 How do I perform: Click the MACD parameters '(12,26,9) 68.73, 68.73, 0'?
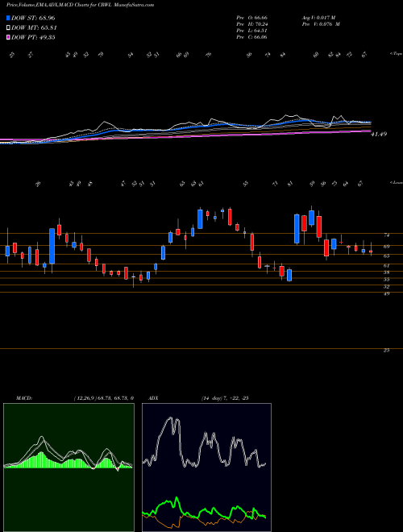pyautogui.click(x=103, y=398)
